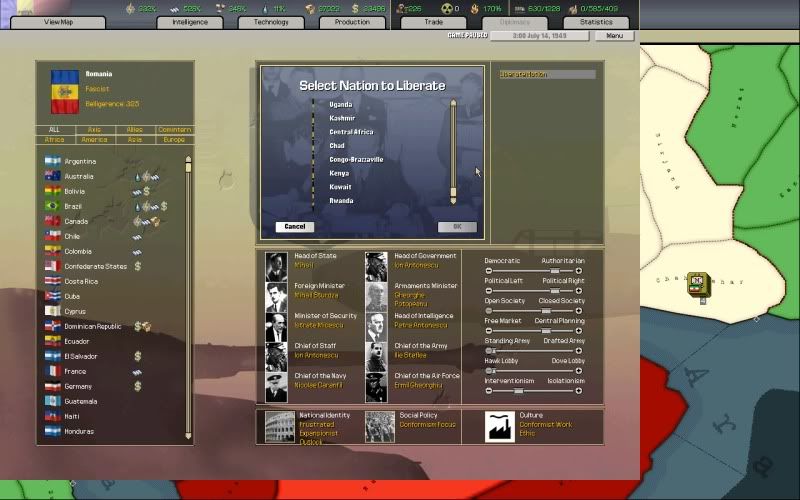The image size is (800, 500).
Task: Click the France flag icon
Action: (53, 371)
